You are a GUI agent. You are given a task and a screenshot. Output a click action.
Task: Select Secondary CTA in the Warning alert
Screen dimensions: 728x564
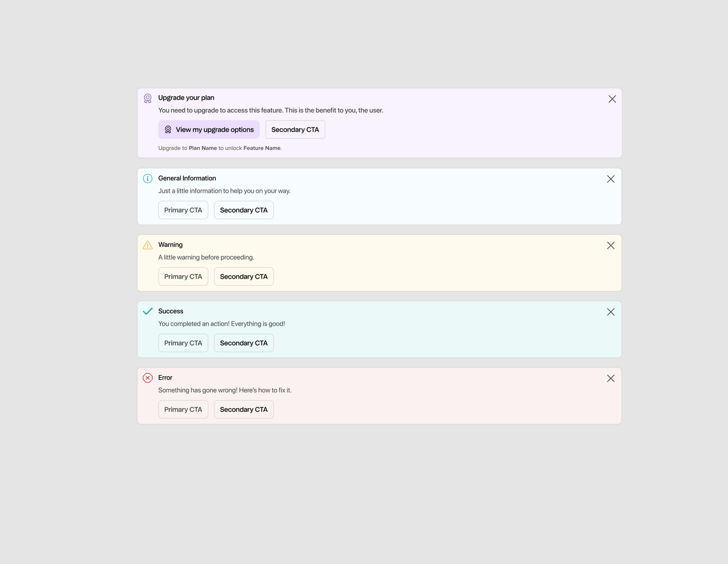click(x=244, y=277)
